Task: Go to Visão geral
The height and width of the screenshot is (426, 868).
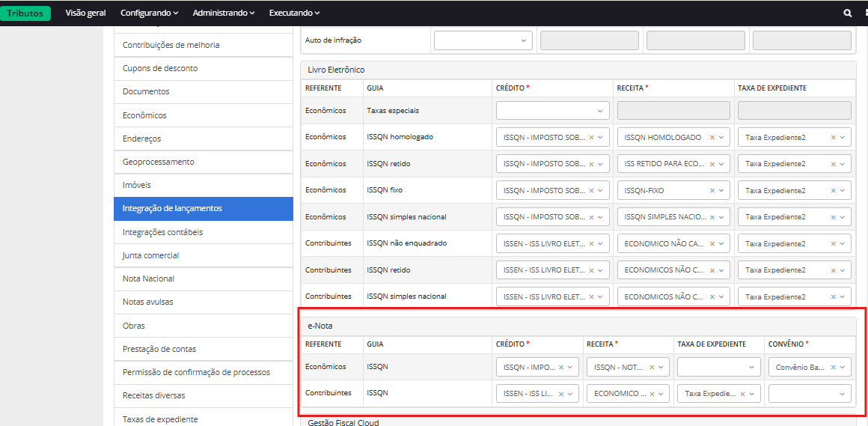Action: tap(85, 13)
